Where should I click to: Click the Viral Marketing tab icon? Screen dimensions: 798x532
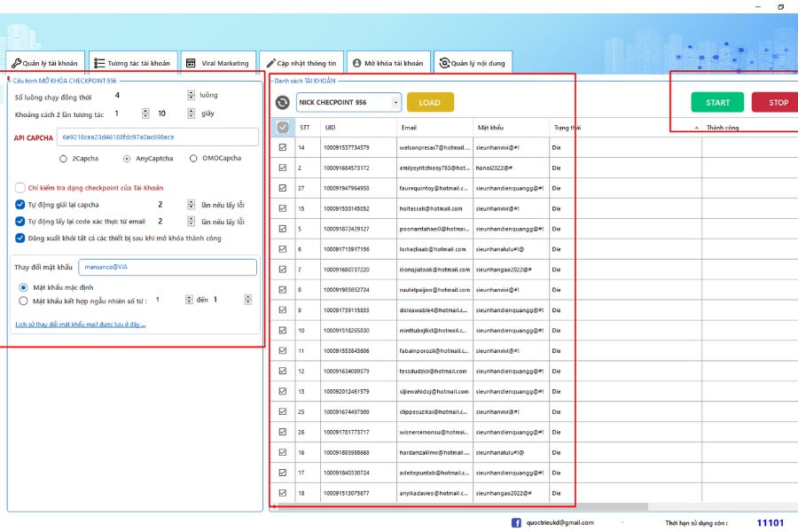190,63
